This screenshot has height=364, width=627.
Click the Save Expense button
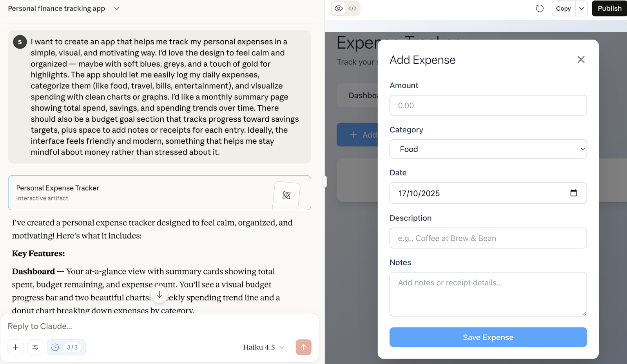click(488, 337)
